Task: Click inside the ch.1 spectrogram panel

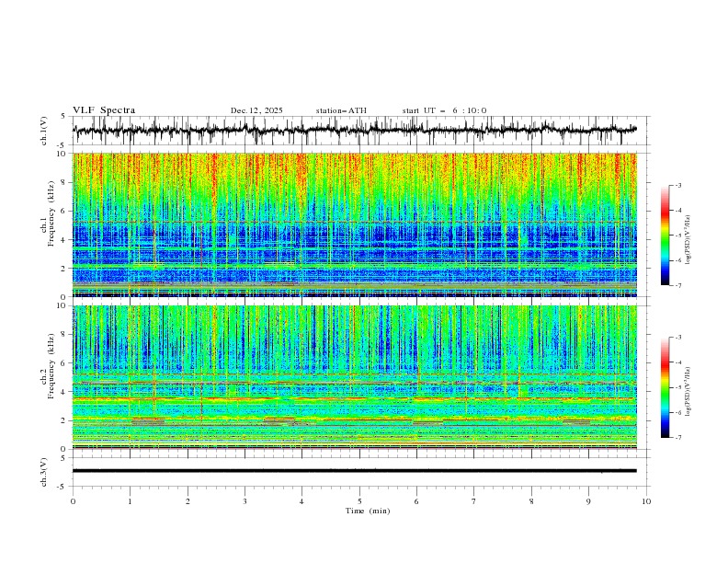Action: 354,224
